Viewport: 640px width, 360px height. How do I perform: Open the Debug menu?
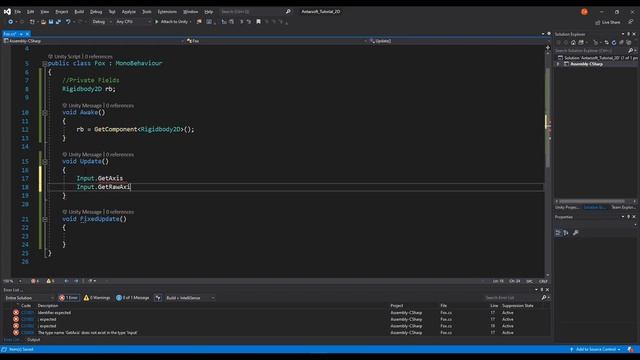tap(96, 12)
